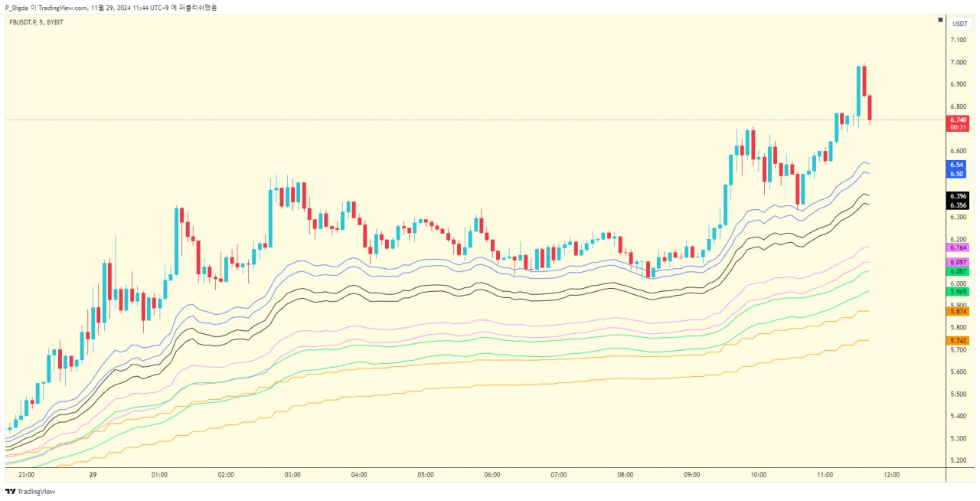Click the 6.800 price scale value
Viewport: 980px width, 501px height.
[959, 106]
